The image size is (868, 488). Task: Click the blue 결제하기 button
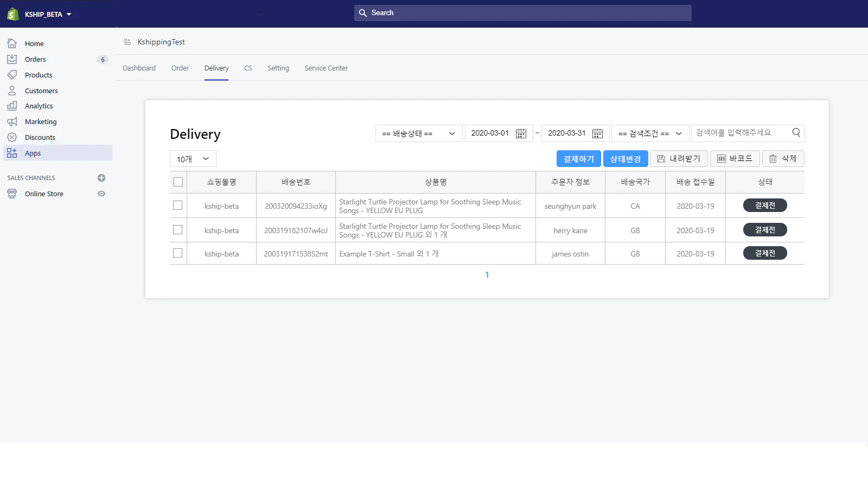[578, 159]
